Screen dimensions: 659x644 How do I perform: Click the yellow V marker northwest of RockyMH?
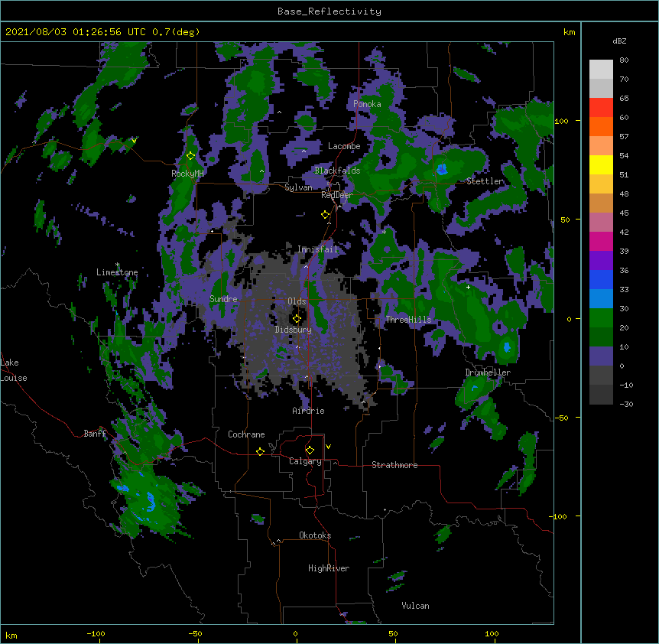[x=134, y=141]
